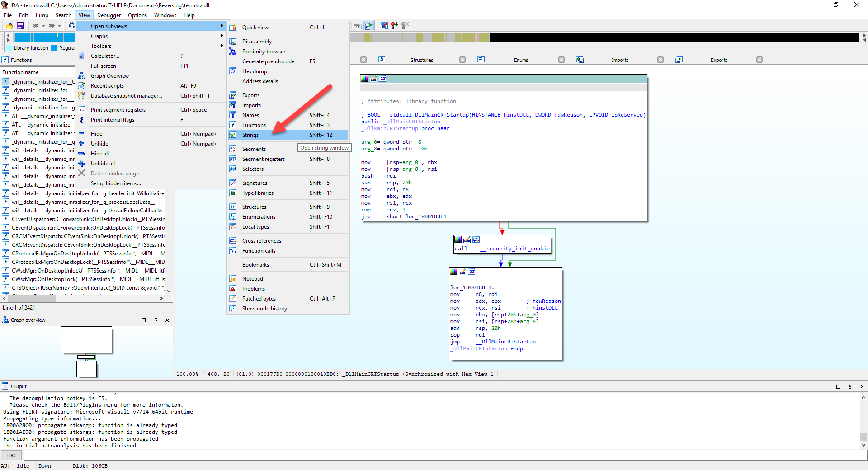Open the back-navigation history dropdown arrow

tap(43, 26)
